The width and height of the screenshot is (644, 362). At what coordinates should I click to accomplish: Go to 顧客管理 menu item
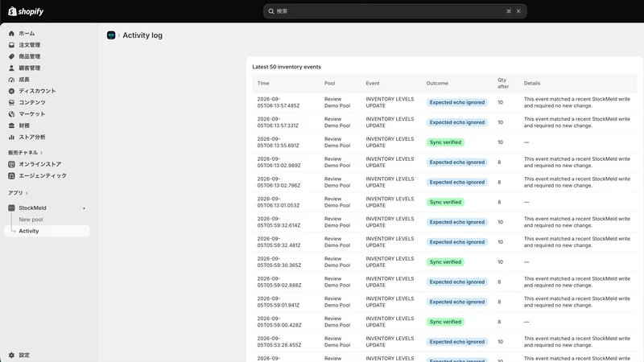30,68
